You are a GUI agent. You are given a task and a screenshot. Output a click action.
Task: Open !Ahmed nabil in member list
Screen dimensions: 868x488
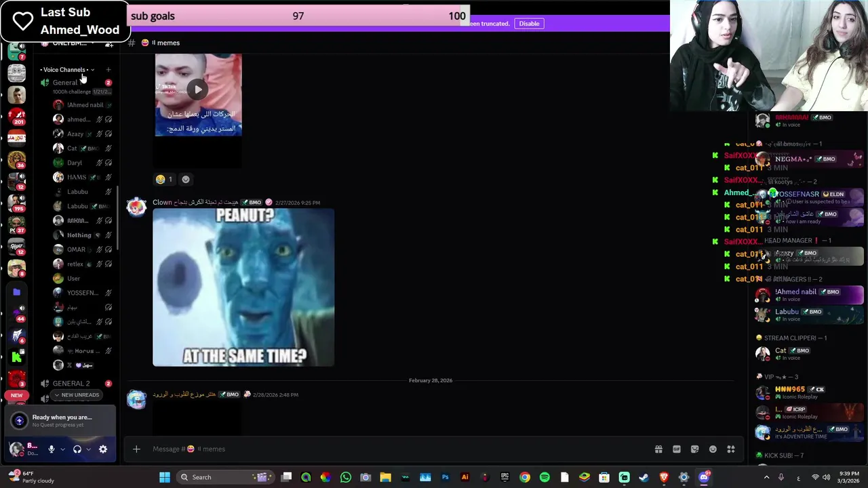(808, 295)
